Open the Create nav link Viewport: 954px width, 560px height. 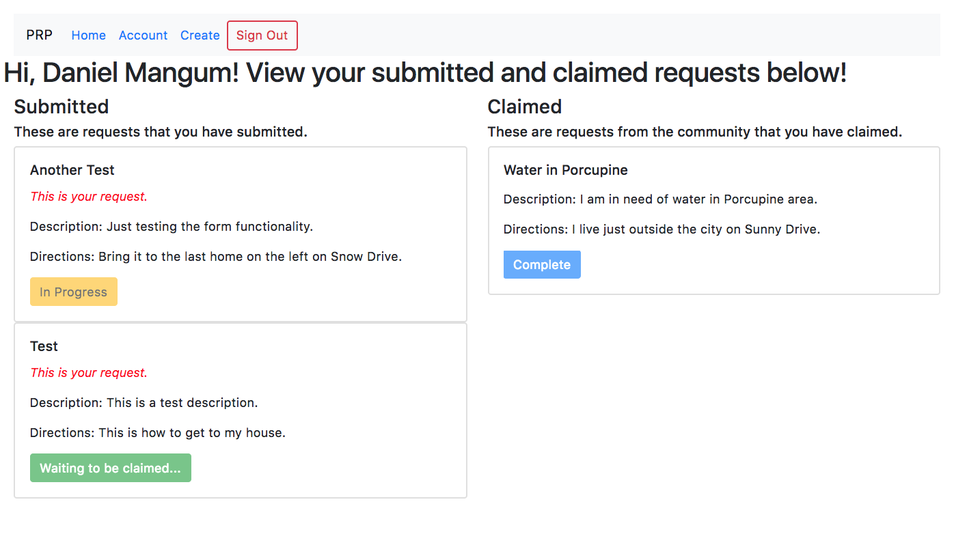point(200,36)
